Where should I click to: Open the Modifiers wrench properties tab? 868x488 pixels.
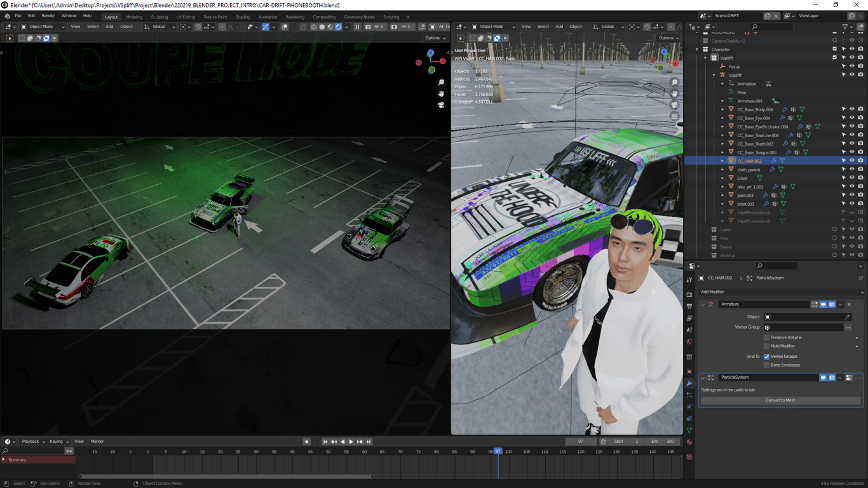(x=689, y=383)
